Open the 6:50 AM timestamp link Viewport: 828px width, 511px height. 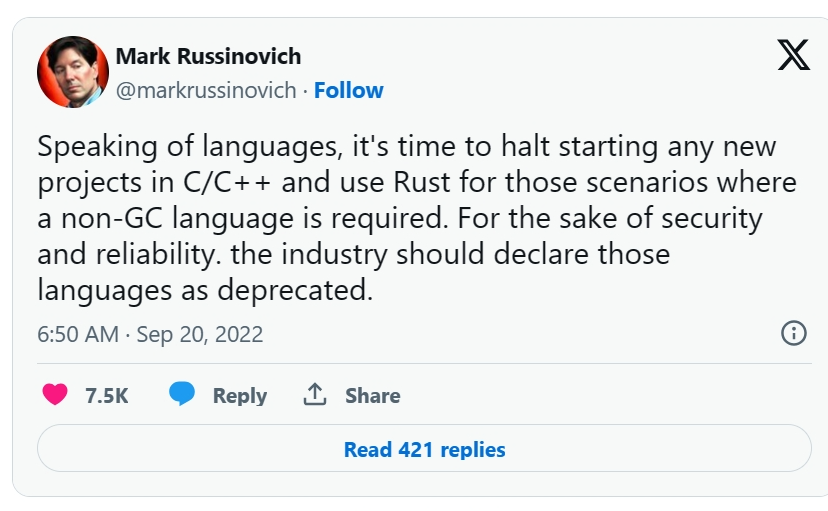click(x=78, y=334)
